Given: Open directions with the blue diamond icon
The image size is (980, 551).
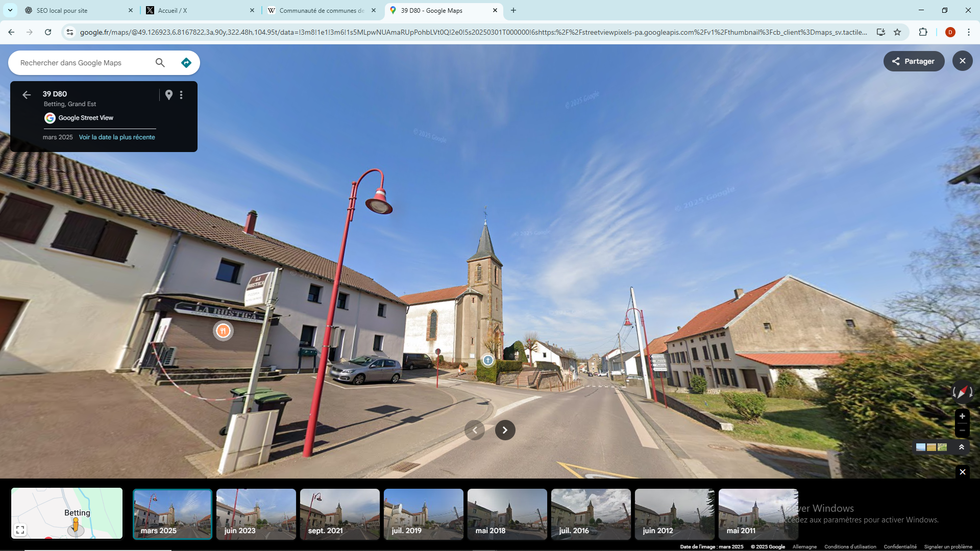Looking at the screenshot, I should pyautogui.click(x=186, y=63).
